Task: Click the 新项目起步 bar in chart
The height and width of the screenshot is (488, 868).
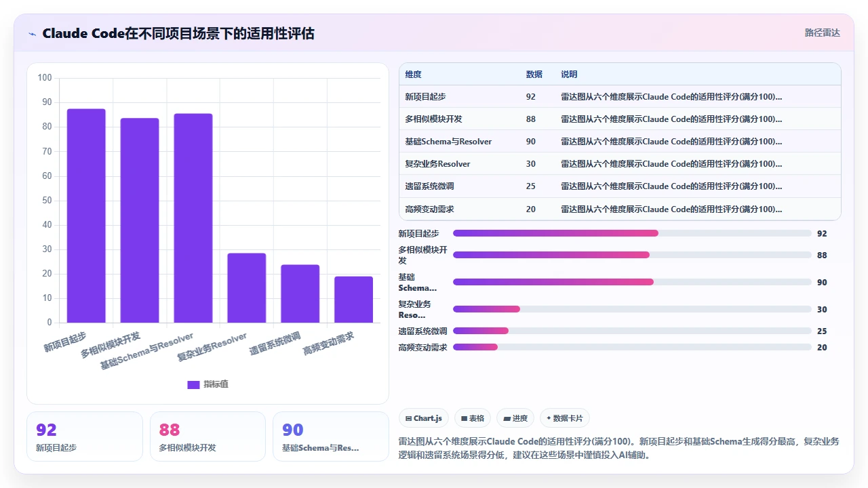Action: [86, 216]
